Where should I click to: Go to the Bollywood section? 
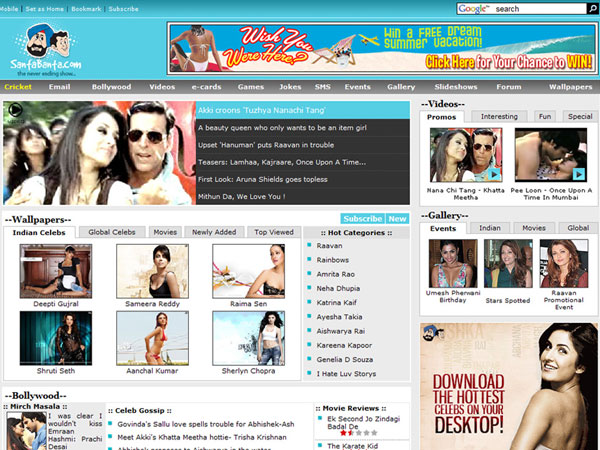pyautogui.click(x=111, y=87)
